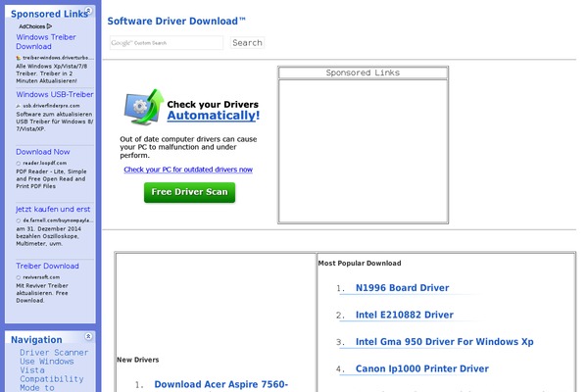This screenshot has width=588, height=392.
Task: Click the AdChoices triangle icon
Action: 49,26
